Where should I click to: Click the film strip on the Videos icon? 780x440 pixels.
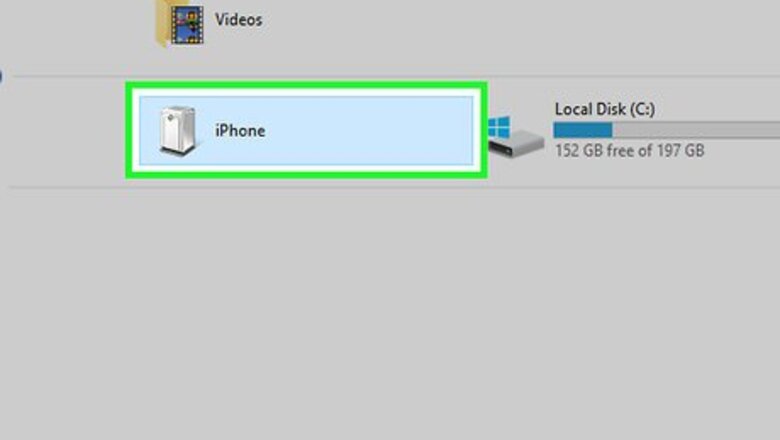[187, 24]
